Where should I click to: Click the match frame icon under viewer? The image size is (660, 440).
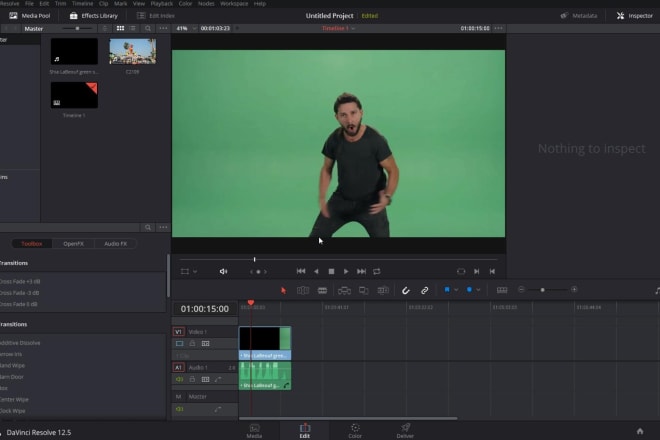click(461, 272)
